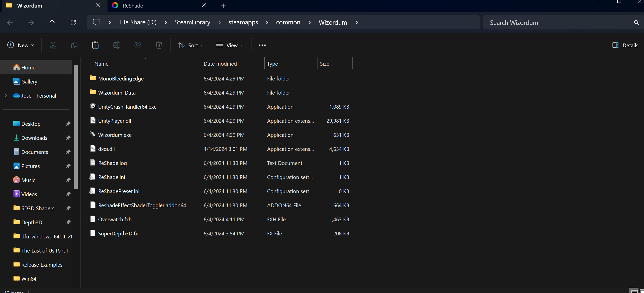This screenshot has width=644, height=293.
Task: Select ReshadeEffectShaderToggler.addon64 file
Action: click(219, 205)
